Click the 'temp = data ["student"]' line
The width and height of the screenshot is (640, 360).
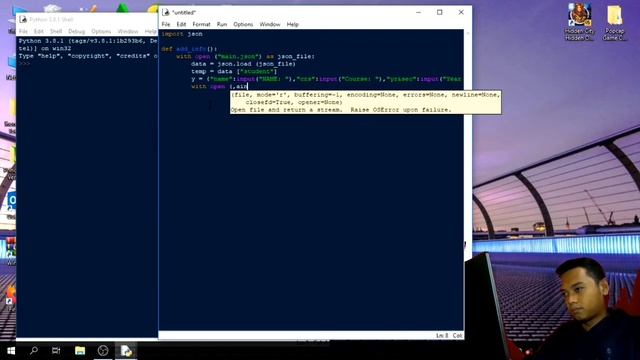(x=234, y=71)
